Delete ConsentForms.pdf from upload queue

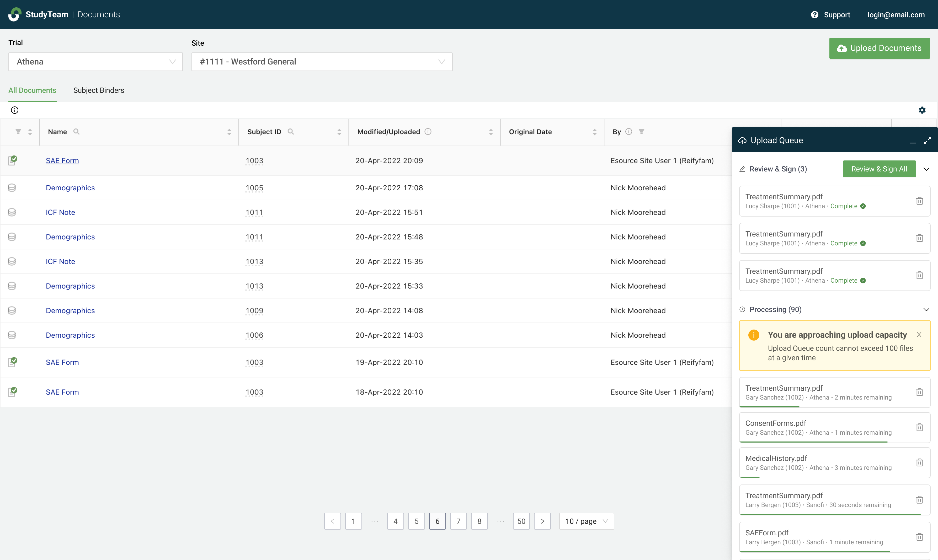click(x=919, y=428)
